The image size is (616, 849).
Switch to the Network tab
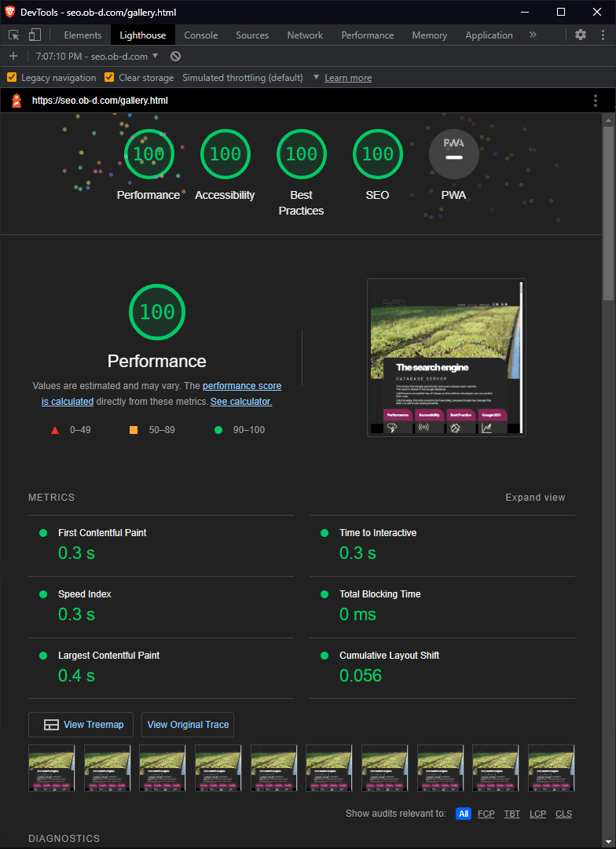click(306, 35)
